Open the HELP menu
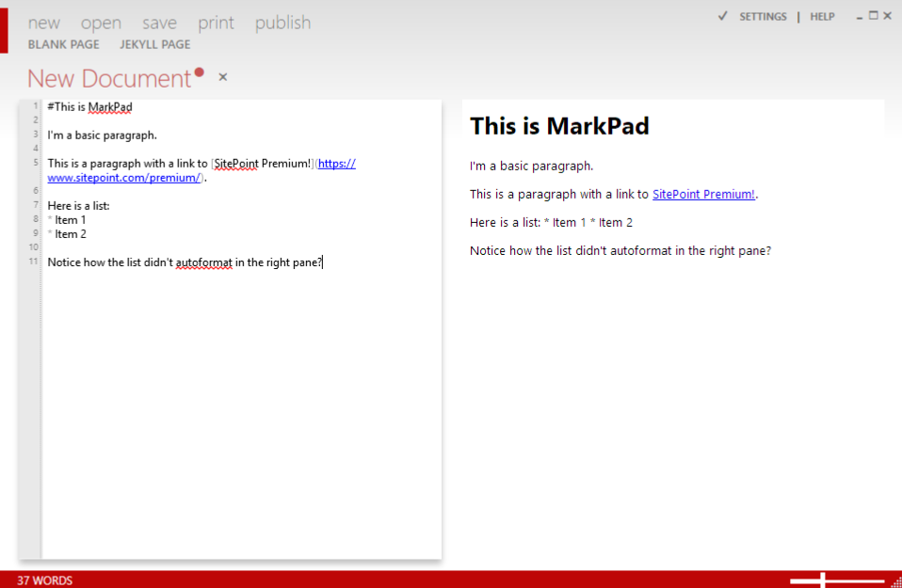Viewport: 902px width, 588px height. coord(822,16)
